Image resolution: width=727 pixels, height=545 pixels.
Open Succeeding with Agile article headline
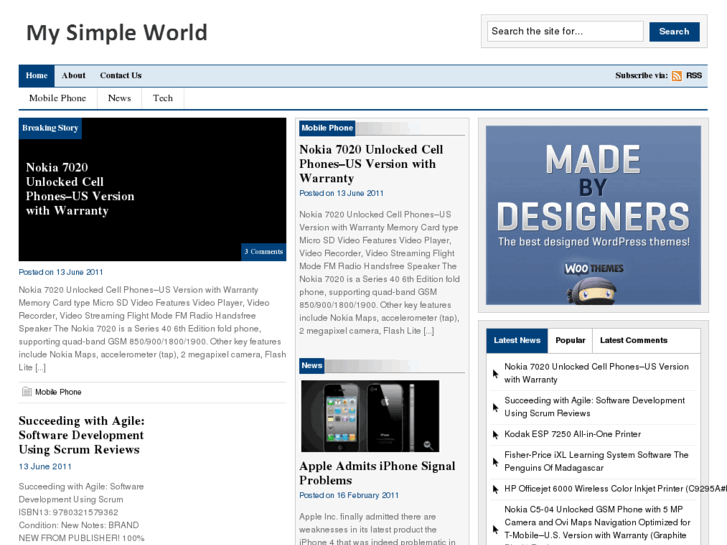82,435
